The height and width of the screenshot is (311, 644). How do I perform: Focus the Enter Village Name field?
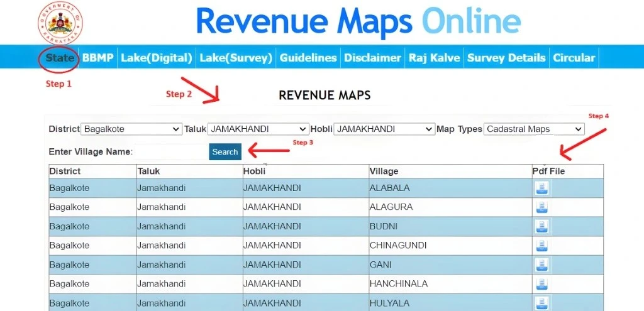[171, 152]
